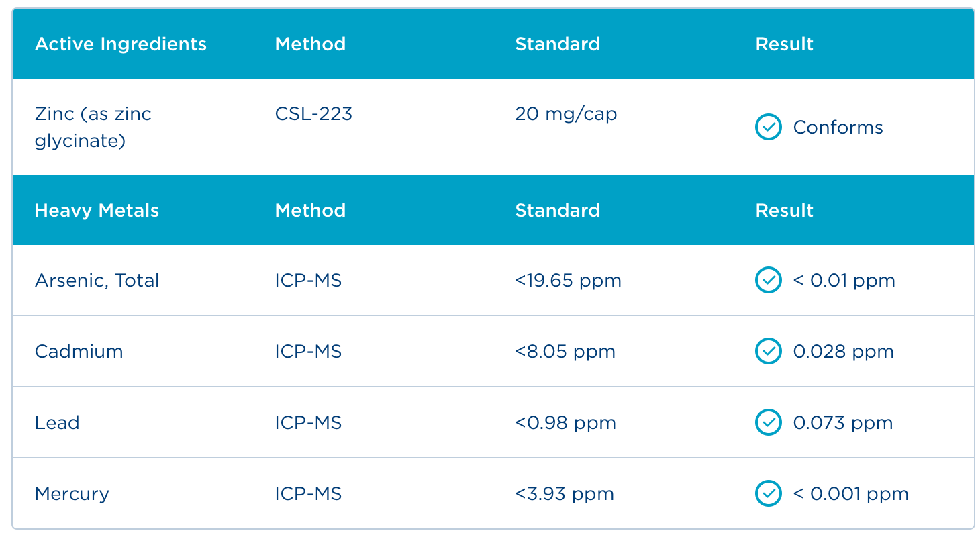Click the checkmark icon in the Cadmium row

point(768,351)
